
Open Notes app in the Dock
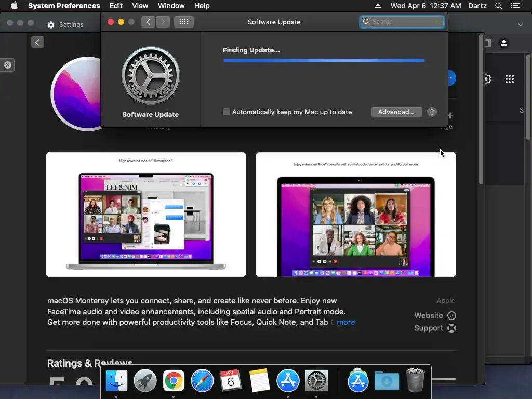259,381
